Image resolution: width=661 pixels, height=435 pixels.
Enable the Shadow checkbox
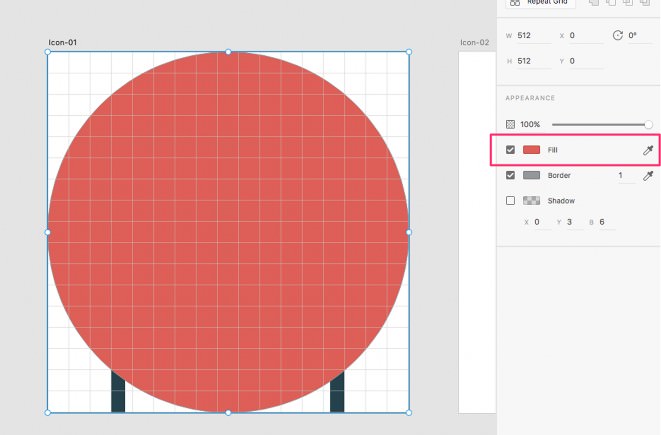coord(510,200)
